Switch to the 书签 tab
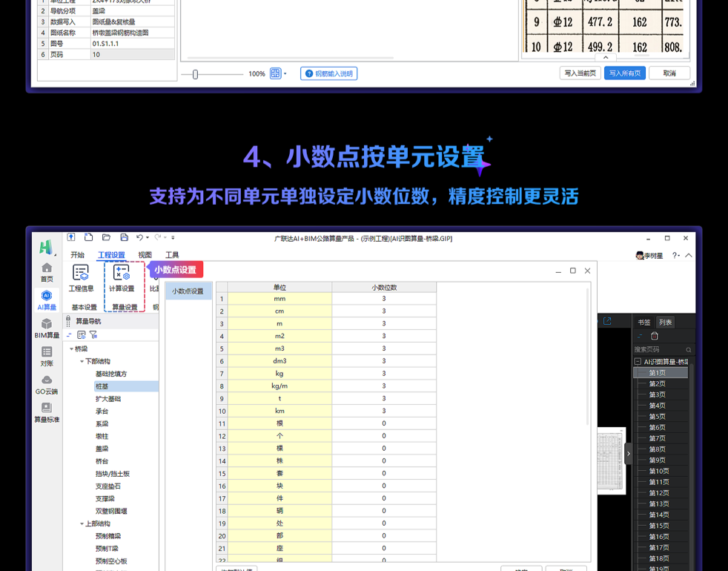This screenshot has height=571, width=728. pos(644,322)
